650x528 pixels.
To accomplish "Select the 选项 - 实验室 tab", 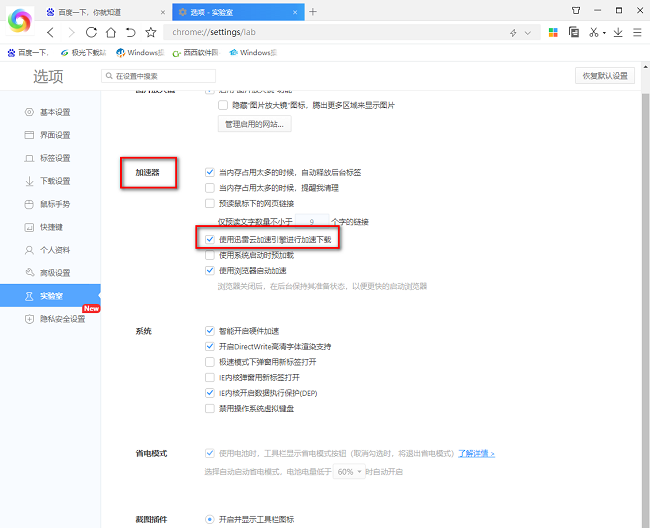I will pos(238,12).
